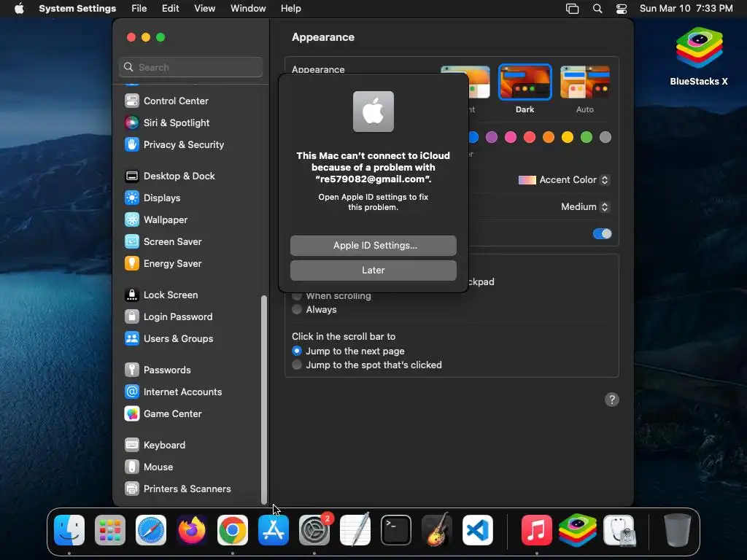Toggle the blue switch in Appearance pane

(x=602, y=234)
